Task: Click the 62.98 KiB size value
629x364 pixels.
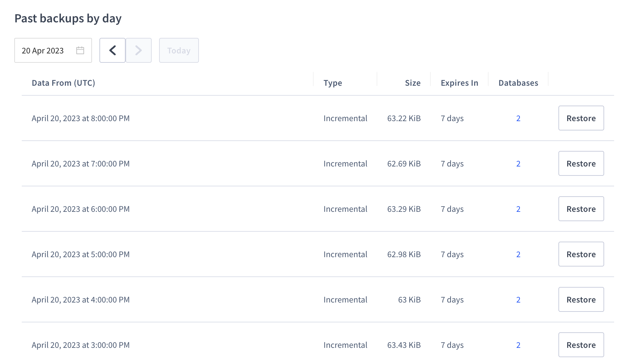Action: pyautogui.click(x=404, y=254)
